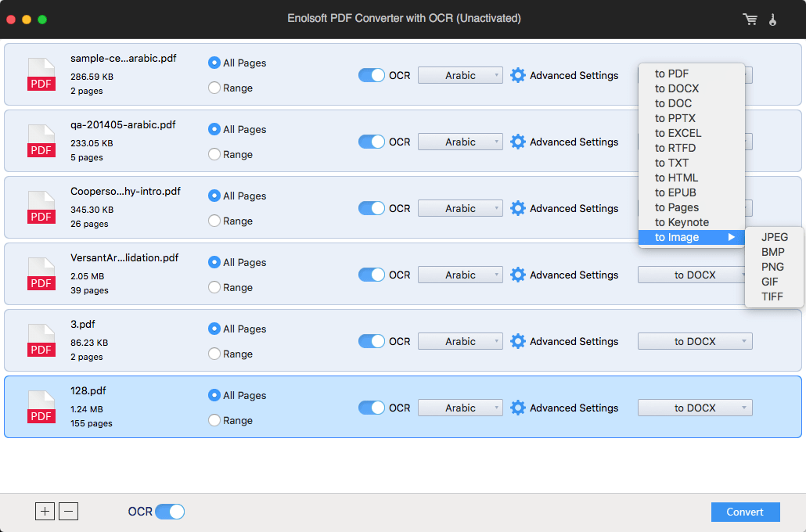The height and width of the screenshot is (532, 806).
Task: Select PNG in image submenu
Action: point(774,268)
